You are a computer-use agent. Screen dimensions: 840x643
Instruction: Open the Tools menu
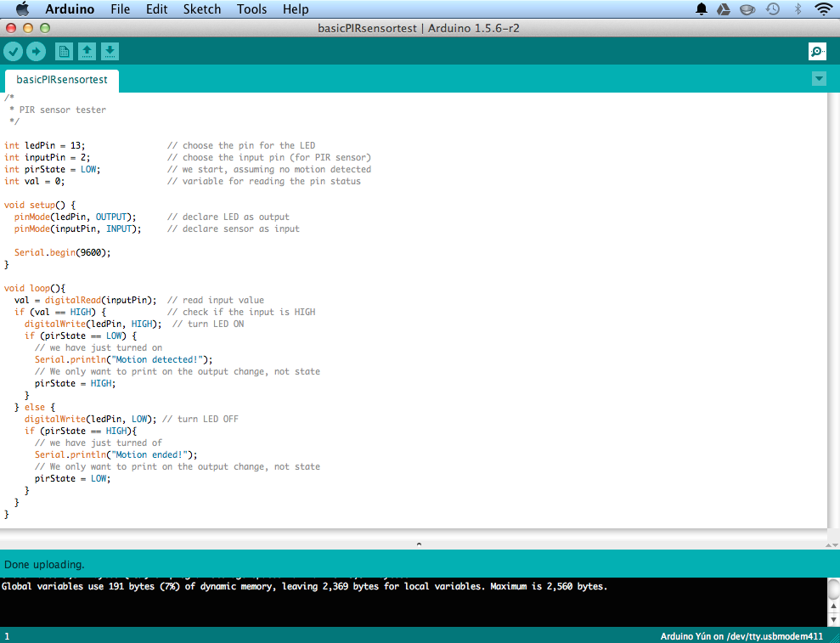tap(251, 9)
